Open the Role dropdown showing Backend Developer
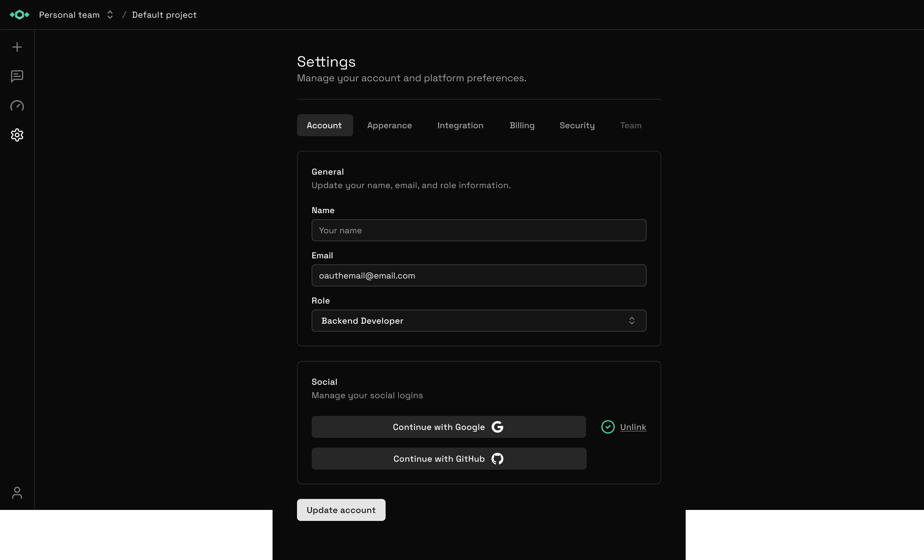 (x=479, y=321)
